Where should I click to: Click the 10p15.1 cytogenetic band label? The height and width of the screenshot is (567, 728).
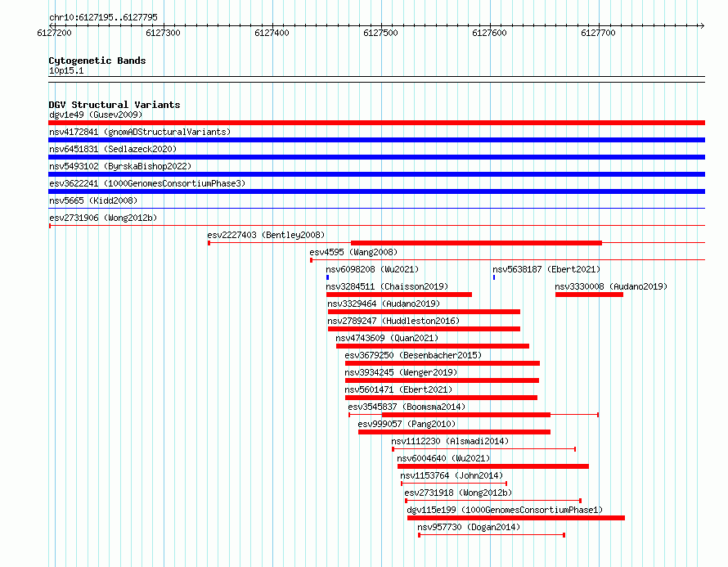66,70
